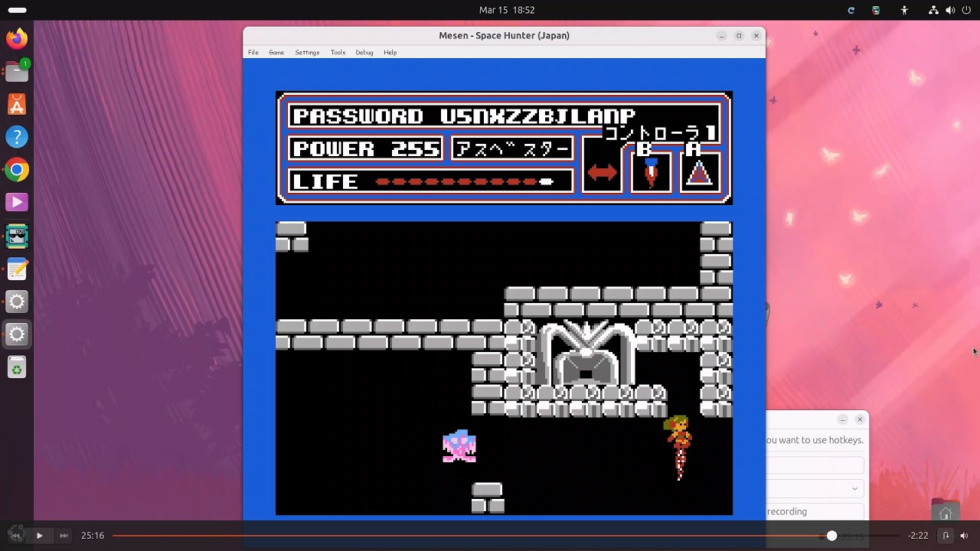Open the File menu in Mesen
This screenshot has width=980, height=551.
tap(253, 52)
